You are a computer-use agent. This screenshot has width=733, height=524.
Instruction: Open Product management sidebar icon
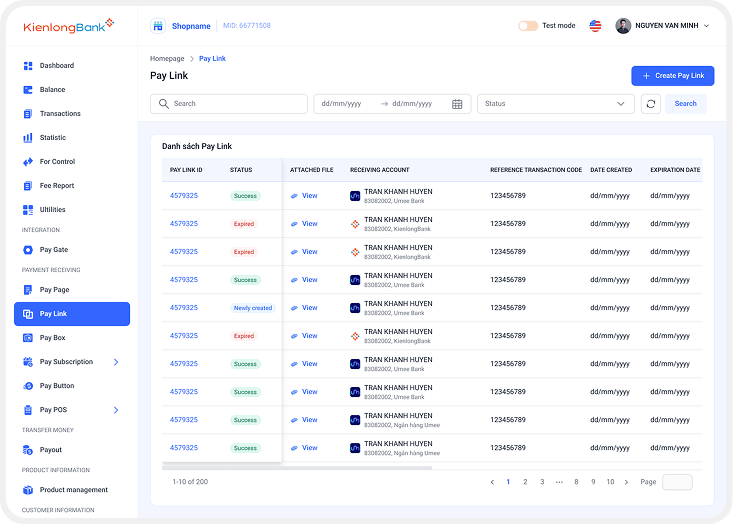[28, 490]
